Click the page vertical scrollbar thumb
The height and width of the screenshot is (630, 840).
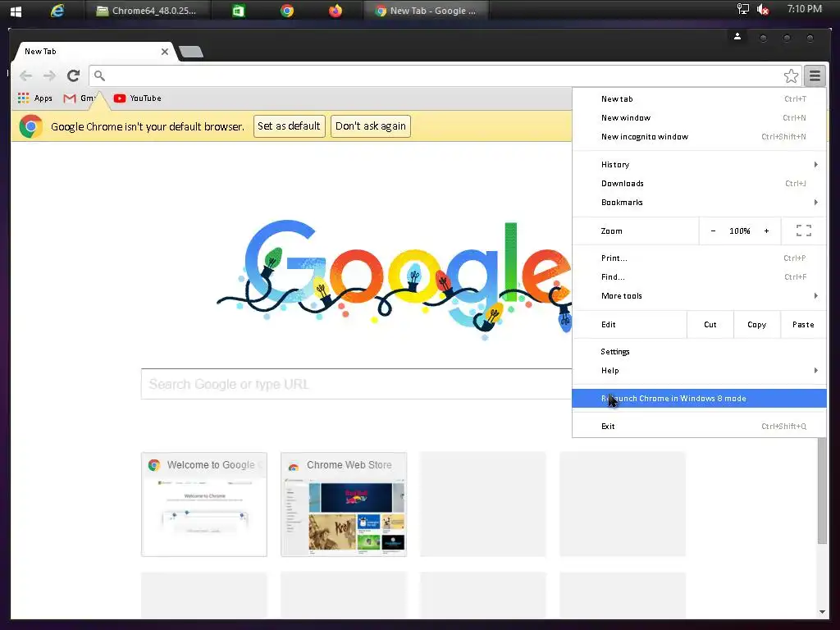(822, 491)
